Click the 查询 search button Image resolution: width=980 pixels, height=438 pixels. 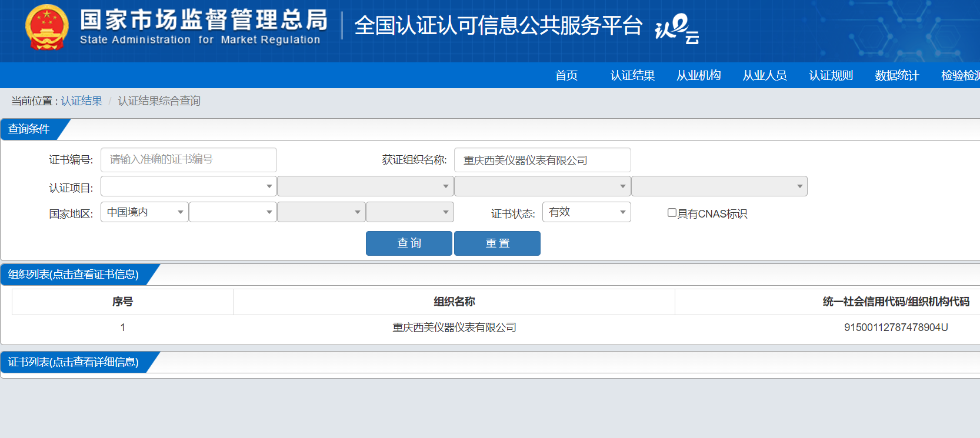[x=409, y=243]
